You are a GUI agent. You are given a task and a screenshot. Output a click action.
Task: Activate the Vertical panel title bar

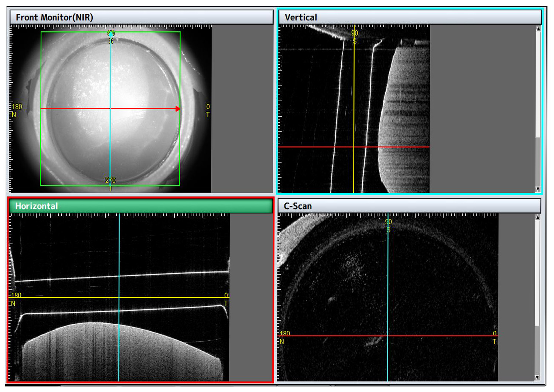tap(410, 17)
